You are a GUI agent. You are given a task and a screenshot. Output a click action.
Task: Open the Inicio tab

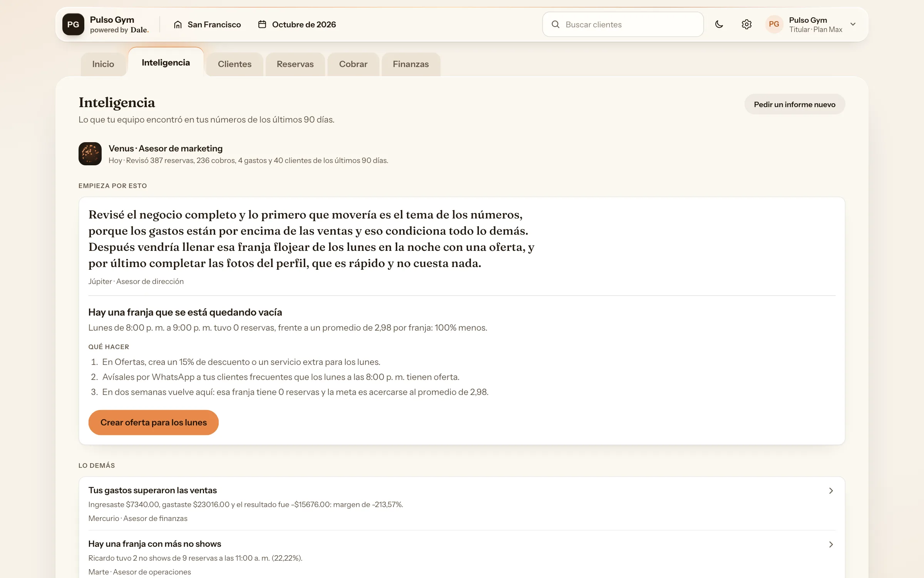(x=103, y=64)
